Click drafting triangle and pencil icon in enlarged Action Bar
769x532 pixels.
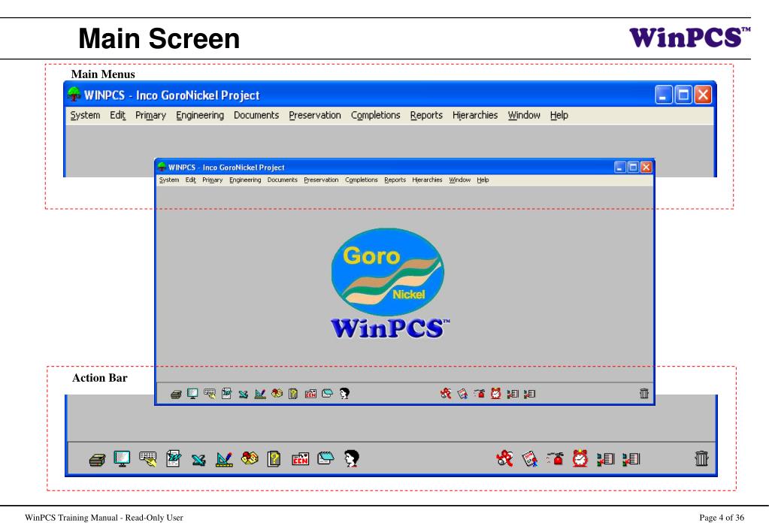[224, 459]
